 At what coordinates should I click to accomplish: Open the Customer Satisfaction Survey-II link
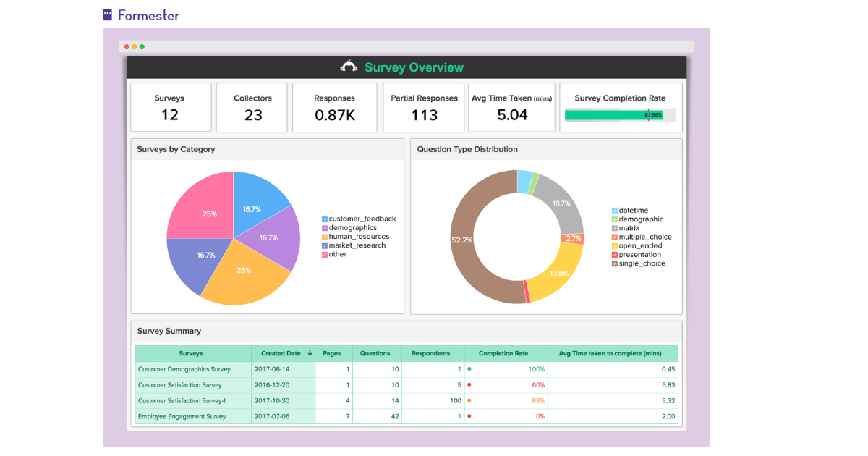(186, 400)
